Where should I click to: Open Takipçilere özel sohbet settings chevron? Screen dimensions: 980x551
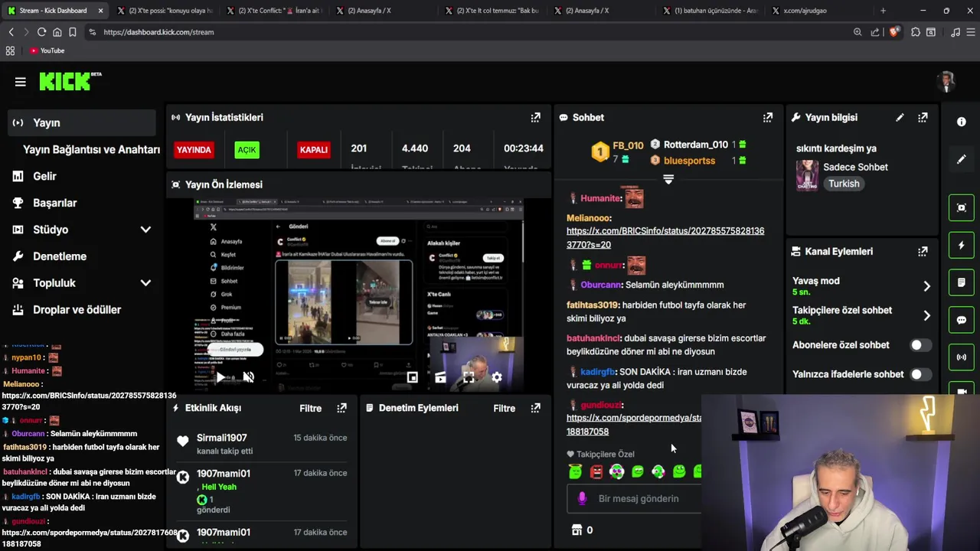point(926,315)
